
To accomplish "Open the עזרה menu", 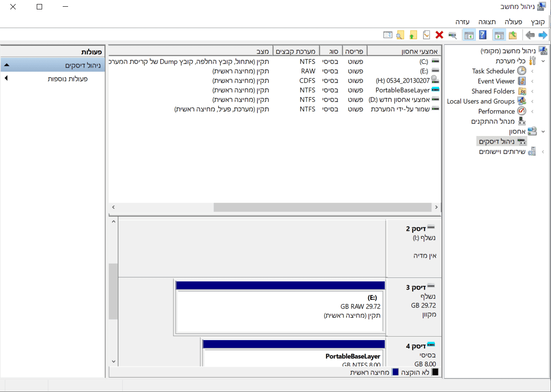I will (x=462, y=22).
